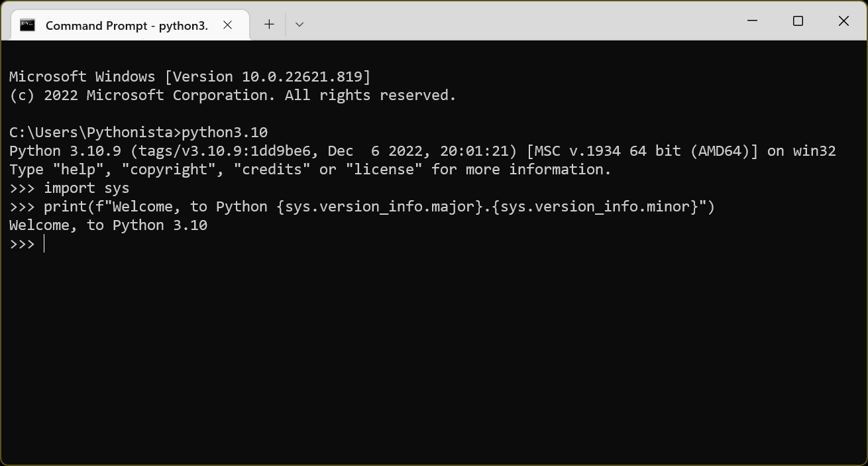Click the Microsoft Corporation copyright line

point(232,95)
